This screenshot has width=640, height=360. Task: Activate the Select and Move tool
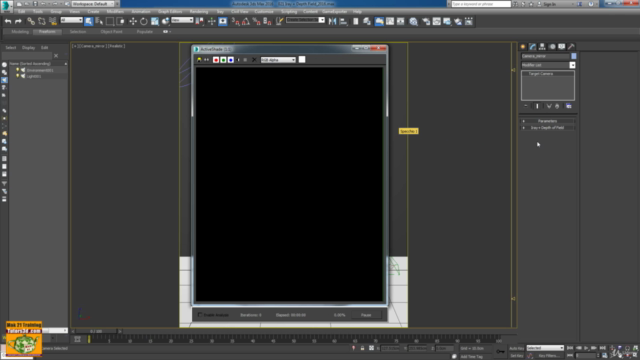[133, 21]
